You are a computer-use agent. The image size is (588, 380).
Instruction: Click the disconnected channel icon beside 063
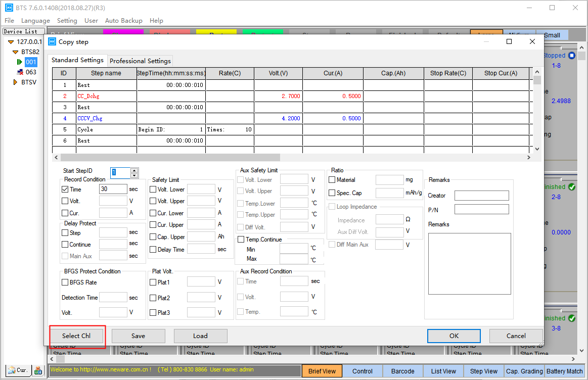(20, 72)
